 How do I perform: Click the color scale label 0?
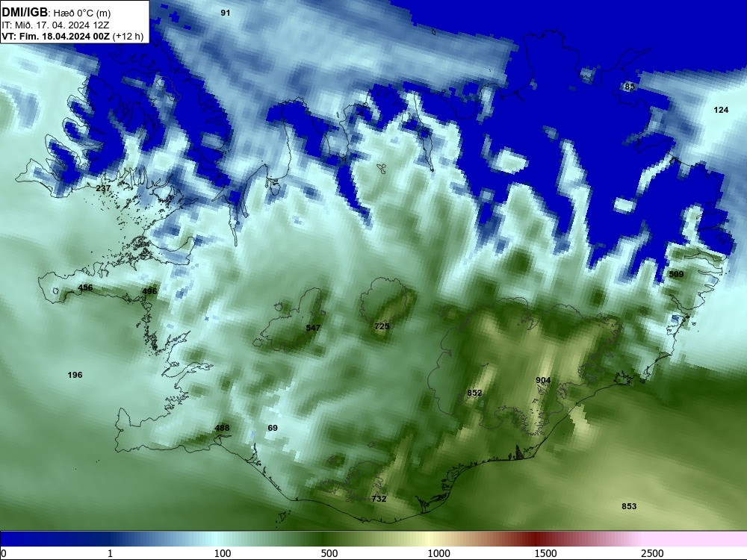4,553
